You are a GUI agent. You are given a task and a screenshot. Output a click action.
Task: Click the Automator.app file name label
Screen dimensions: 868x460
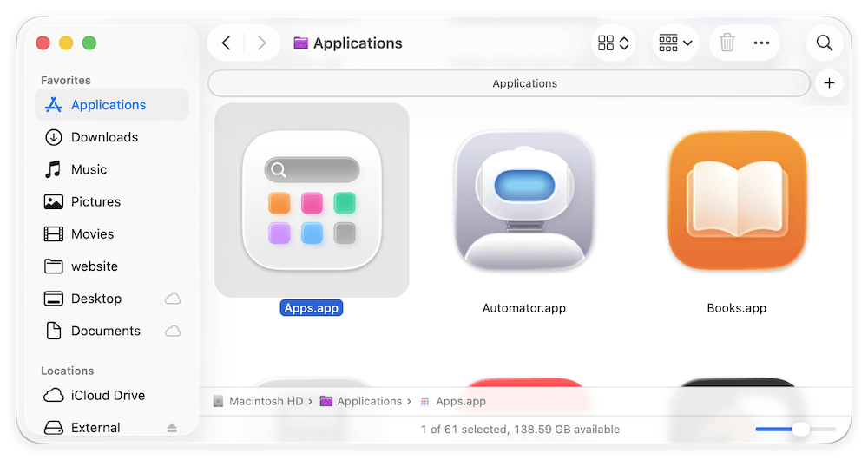click(x=523, y=308)
